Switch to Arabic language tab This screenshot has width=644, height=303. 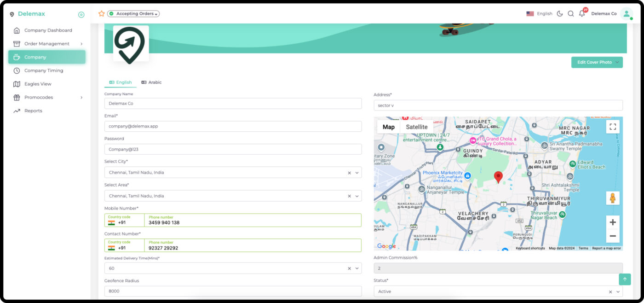pos(152,82)
